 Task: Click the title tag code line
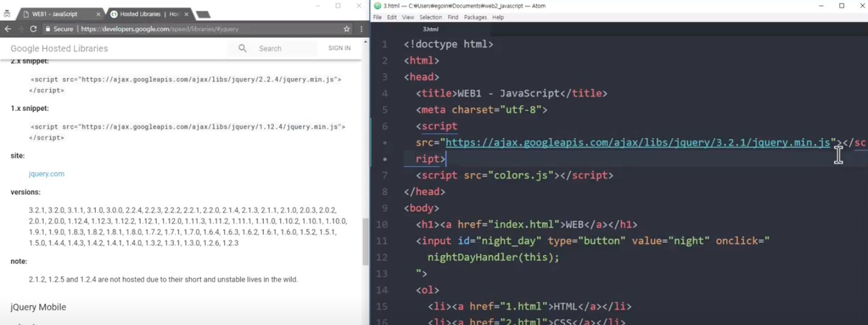(x=511, y=94)
